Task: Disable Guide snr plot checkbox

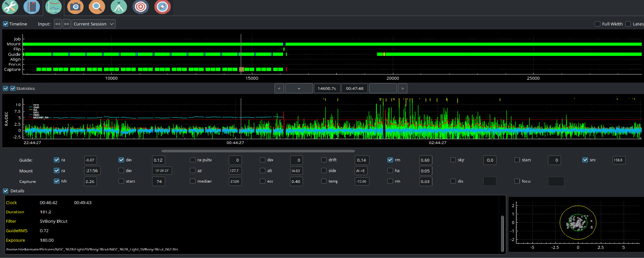Action: pos(585,160)
